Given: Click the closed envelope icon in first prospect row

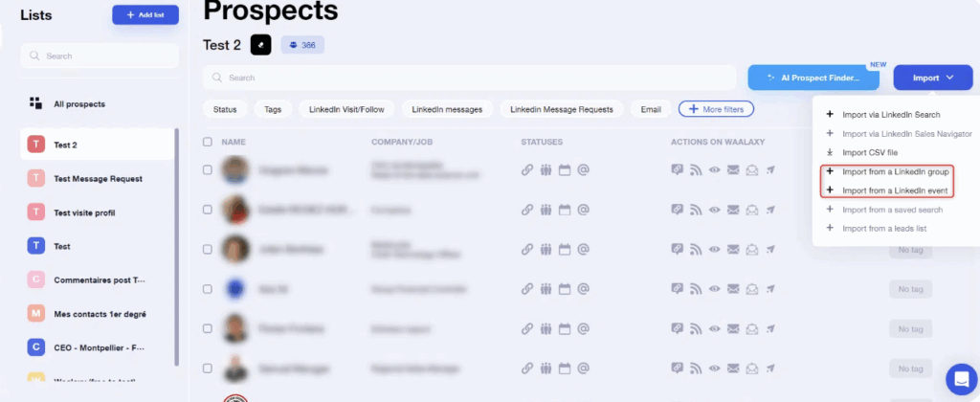Looking at the screenshot, I should 733,170.
